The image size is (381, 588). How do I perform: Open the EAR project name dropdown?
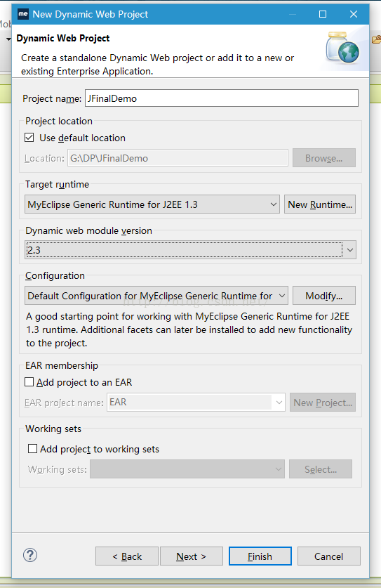[196, 403]
